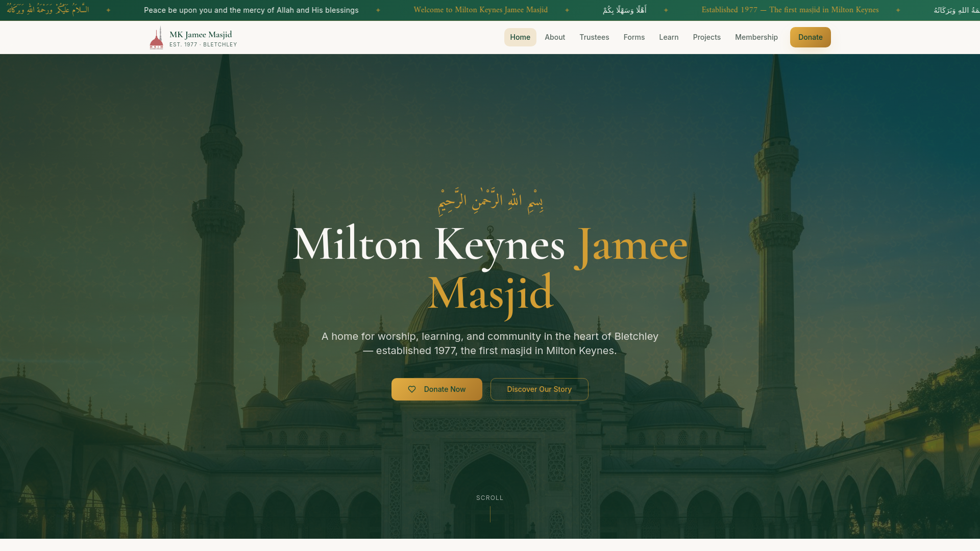Select Forms in the navigation bar
980x551 pixels.
[634, 37]
